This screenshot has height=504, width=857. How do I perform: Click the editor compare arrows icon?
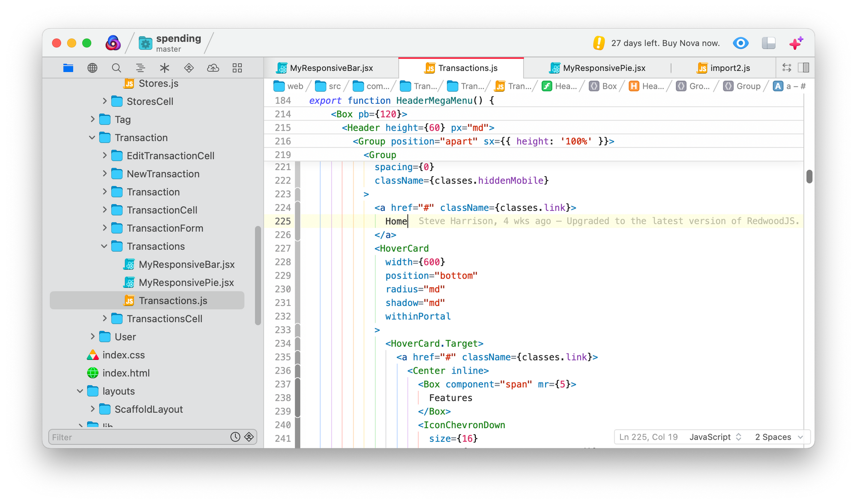[787, 68]
